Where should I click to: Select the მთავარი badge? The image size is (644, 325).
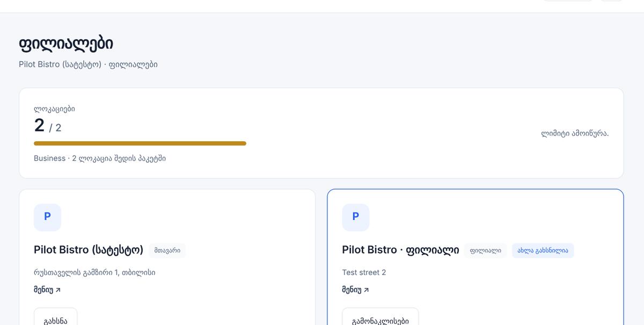[167, 250]
